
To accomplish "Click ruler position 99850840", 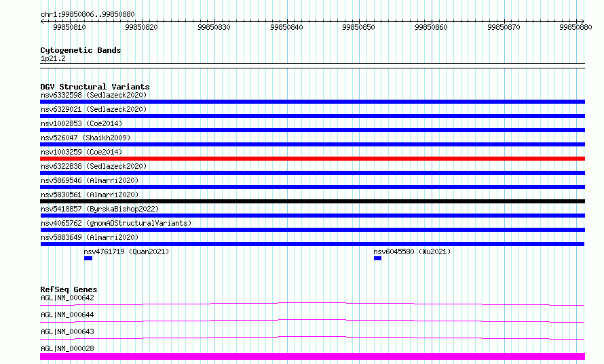I will coord(286,27).
